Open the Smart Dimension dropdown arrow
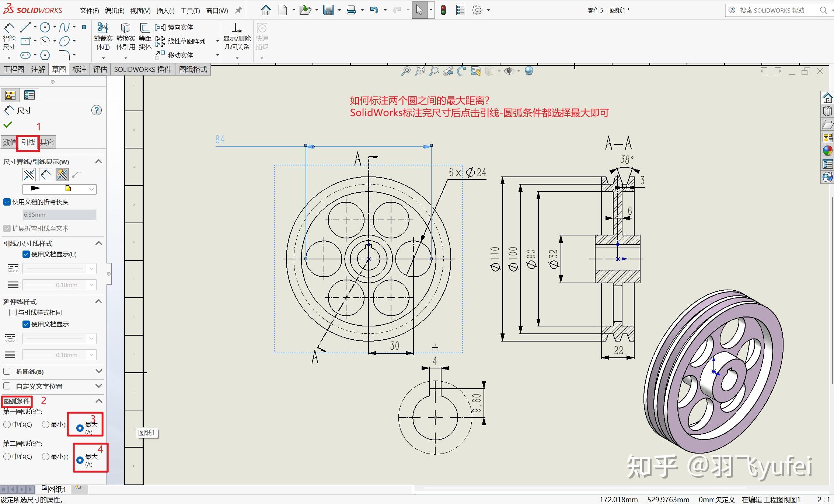Image resolution: width=834 pixels, height=504 pixels. pos(9,58)
